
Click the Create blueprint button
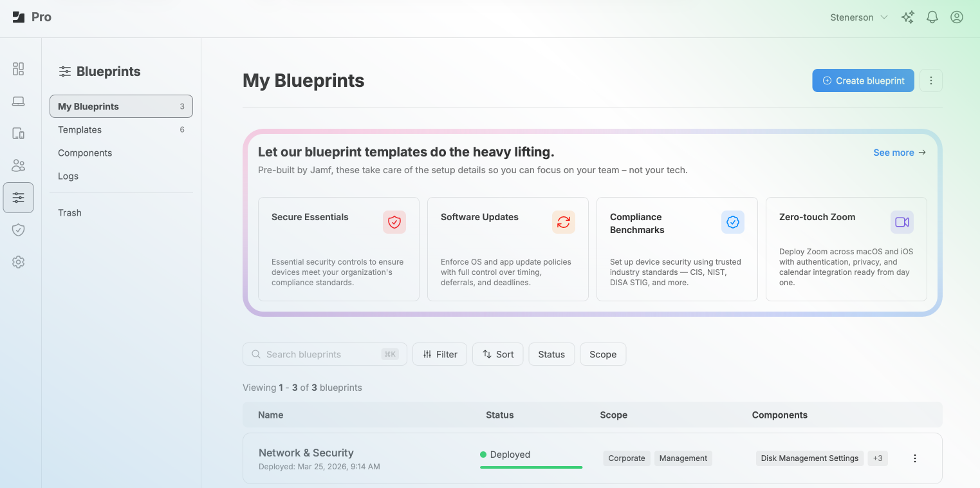(863, 80)
